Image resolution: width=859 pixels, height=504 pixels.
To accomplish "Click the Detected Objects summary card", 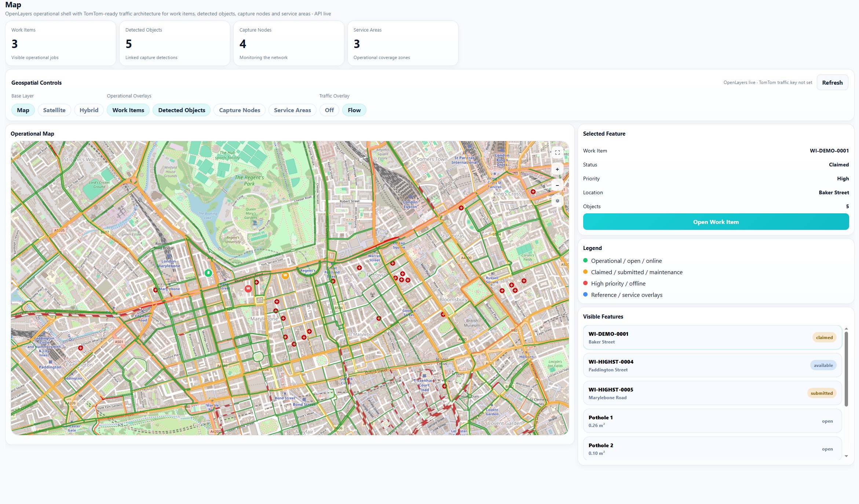I will (x=175, y=43).
